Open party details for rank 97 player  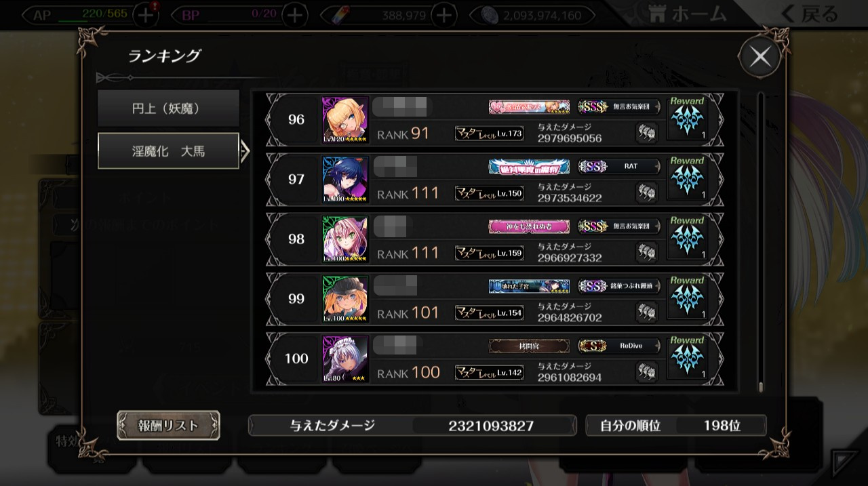pos(647,193)
